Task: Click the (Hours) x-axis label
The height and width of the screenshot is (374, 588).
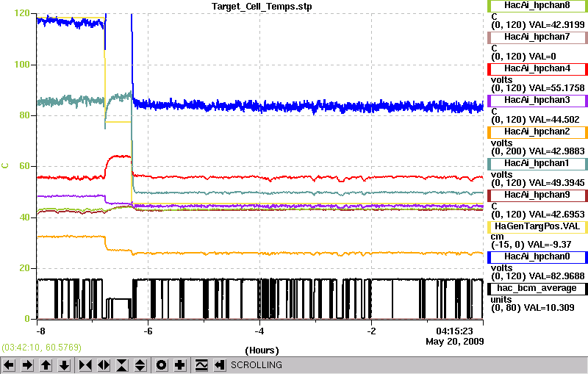Action: point(262,350)
